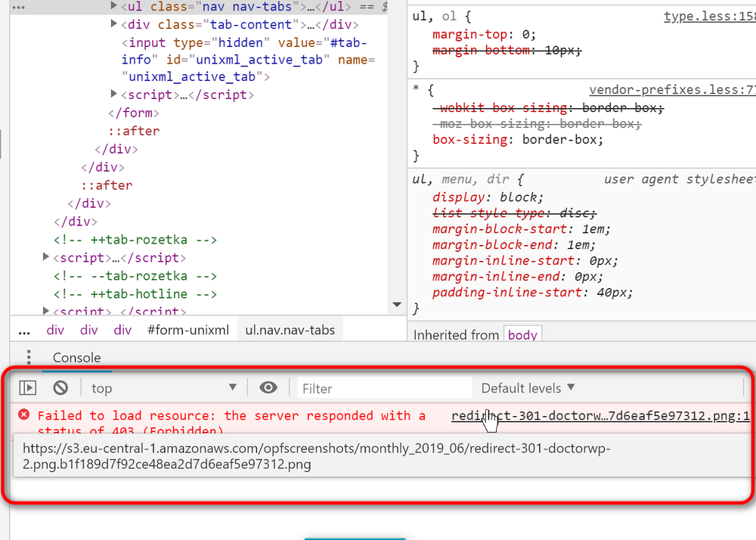This screenshot has width=756, height=540.
Task: Select the ++tab-hotline comment node
Action: [135, 294]
